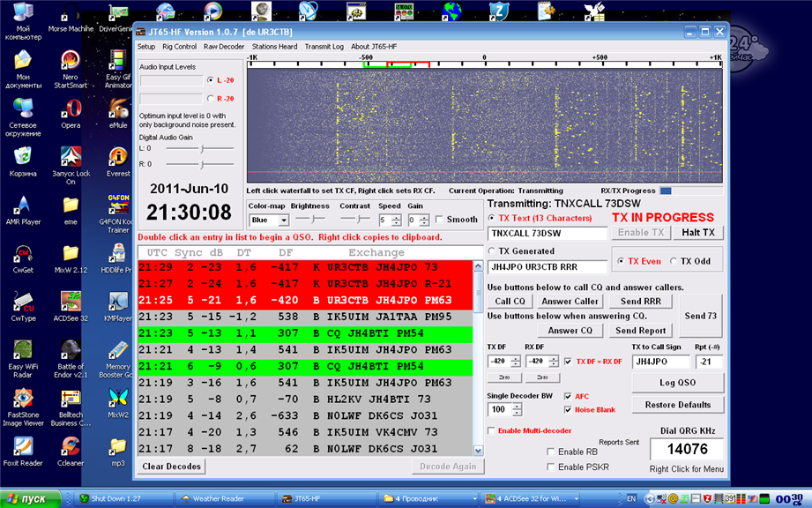Click the Contrast slider
Image resolution: width=812 pixels, height=508 pixels.
click(x=355, y=219)
